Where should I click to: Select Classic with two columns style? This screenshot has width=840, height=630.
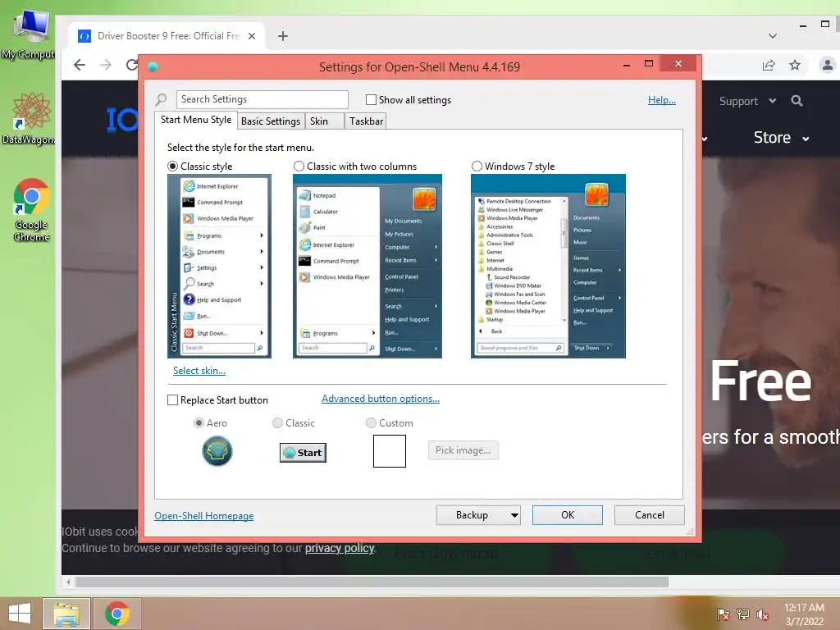299,166
